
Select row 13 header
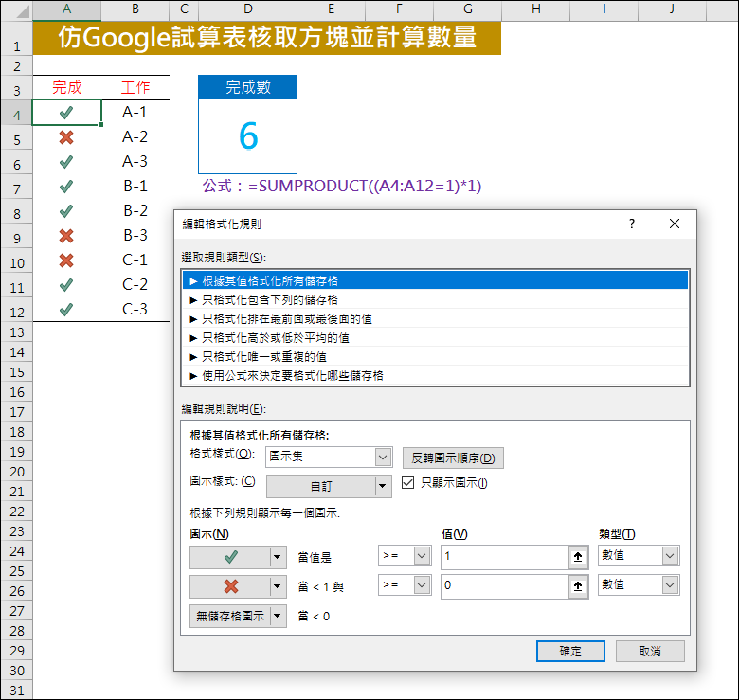[16, 332]
